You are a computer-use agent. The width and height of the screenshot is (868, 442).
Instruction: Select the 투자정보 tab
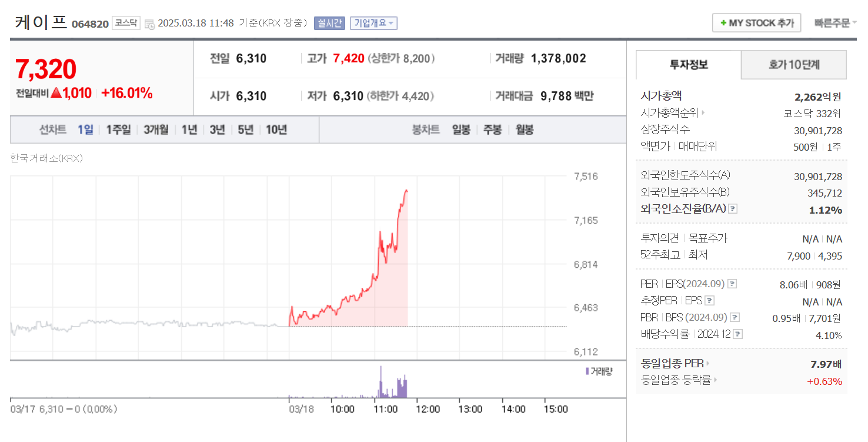click(689, 65)
